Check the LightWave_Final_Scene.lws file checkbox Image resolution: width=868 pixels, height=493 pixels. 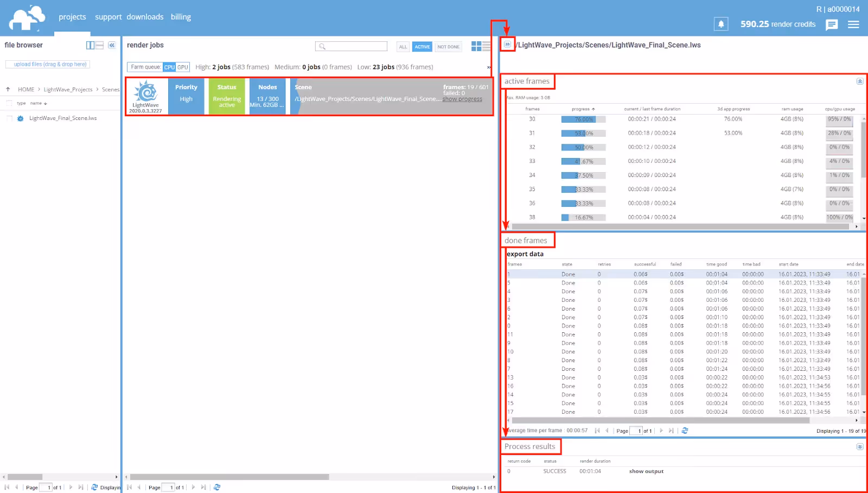click(9, 118)
